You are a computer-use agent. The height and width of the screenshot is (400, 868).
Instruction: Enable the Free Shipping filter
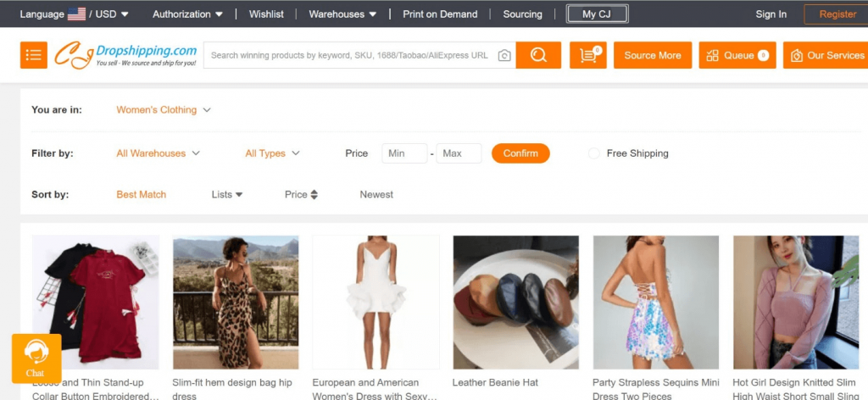point(594,153)
